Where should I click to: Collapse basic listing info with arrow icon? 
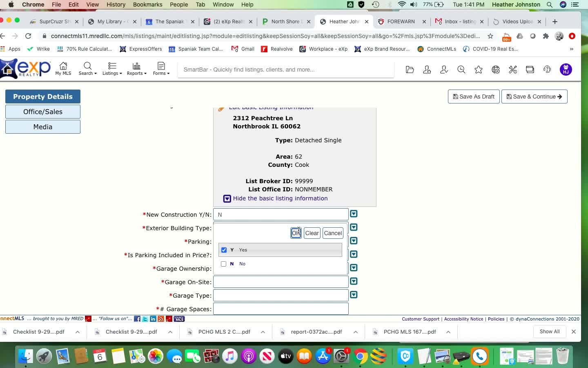227,199
